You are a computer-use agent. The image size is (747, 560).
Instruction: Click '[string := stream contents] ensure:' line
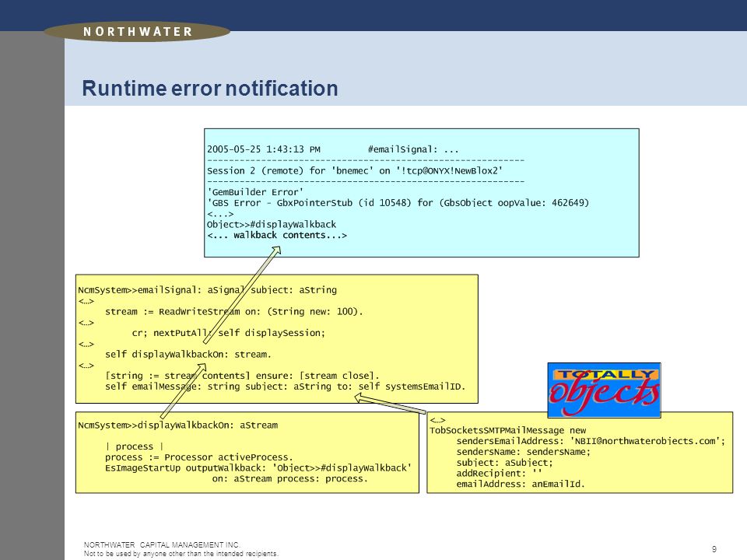pos(242,375)
